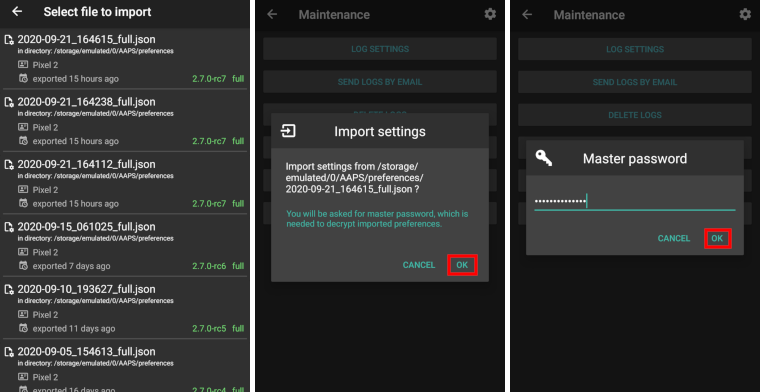Click 'exported 11 days ago' text
This screenshot has width=760, height=392.
[74, 329]
